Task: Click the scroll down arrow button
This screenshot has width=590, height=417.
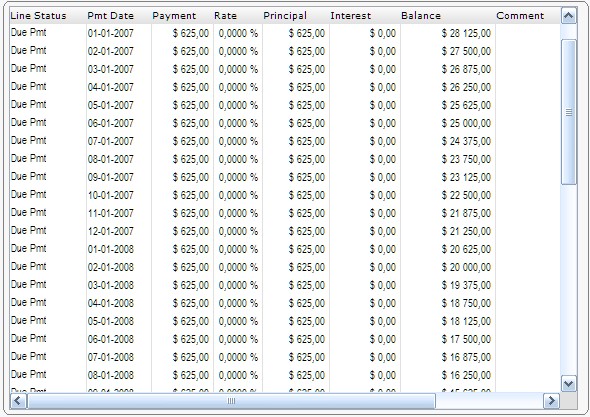Action: [569, 384]
